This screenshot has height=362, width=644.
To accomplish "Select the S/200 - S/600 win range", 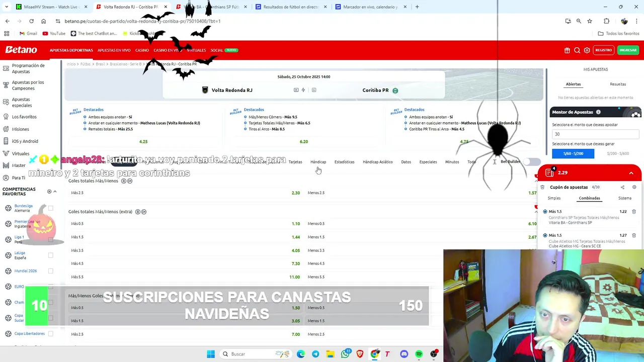I will click(x=617, y=153).
